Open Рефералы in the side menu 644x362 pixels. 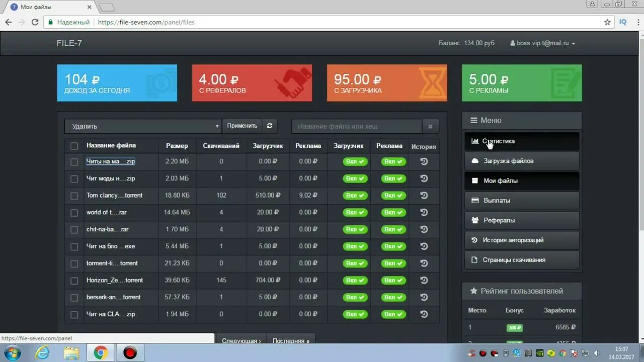coord(522,220)
